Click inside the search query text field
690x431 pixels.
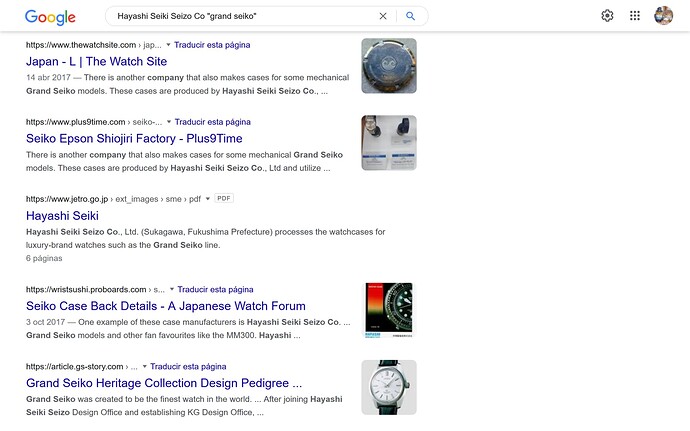[242, 16]
